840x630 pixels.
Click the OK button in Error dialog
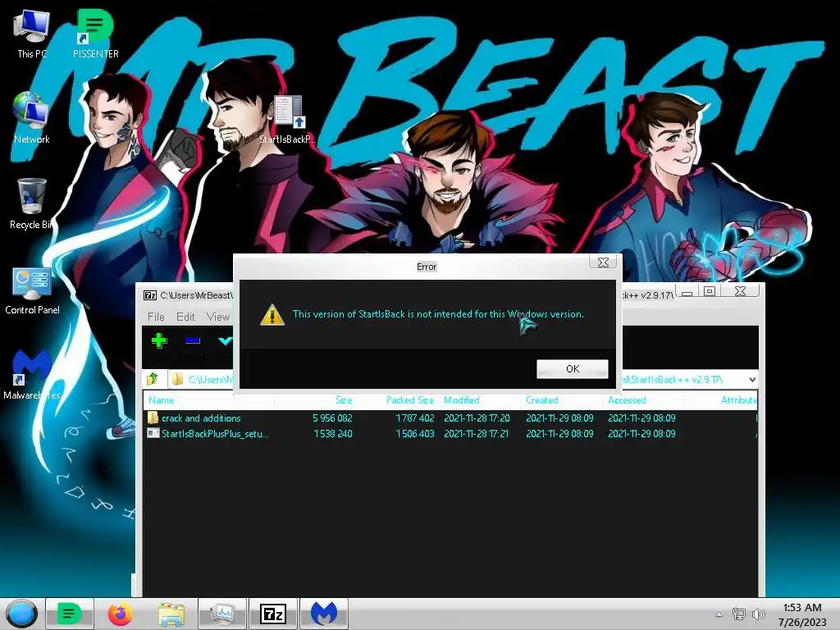pyautogui.click(x=572, y=368)
